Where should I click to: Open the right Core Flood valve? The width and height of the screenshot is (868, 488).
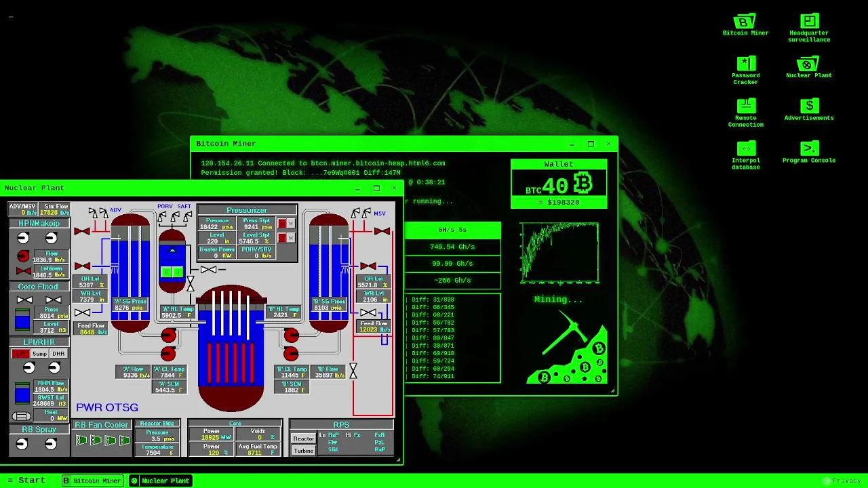point(53,300)
